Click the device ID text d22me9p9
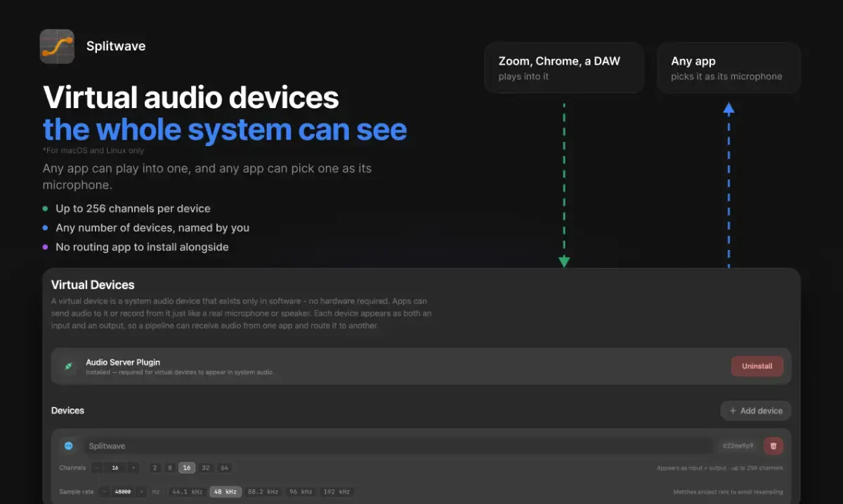This screenshot has width=843, height=504. 738,446
